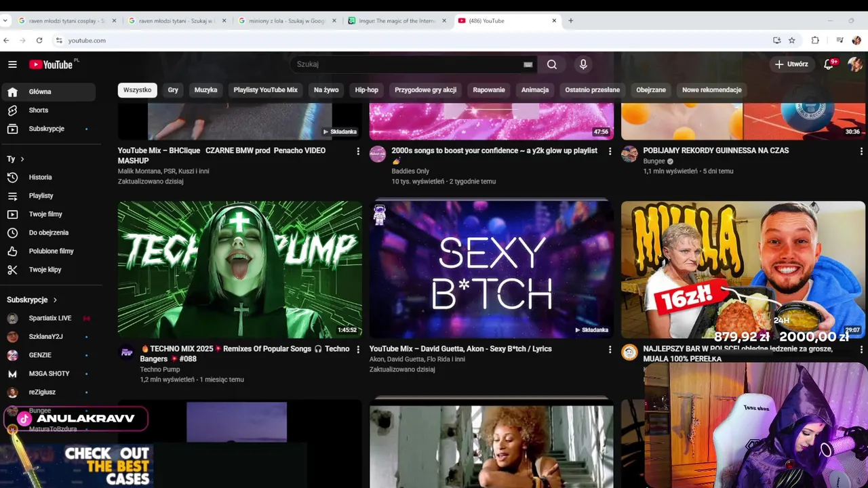The height and width of the screenshot is (488, 868).
Task: Open options menu for 2000s songs playlist video
Action: point(610,151)
